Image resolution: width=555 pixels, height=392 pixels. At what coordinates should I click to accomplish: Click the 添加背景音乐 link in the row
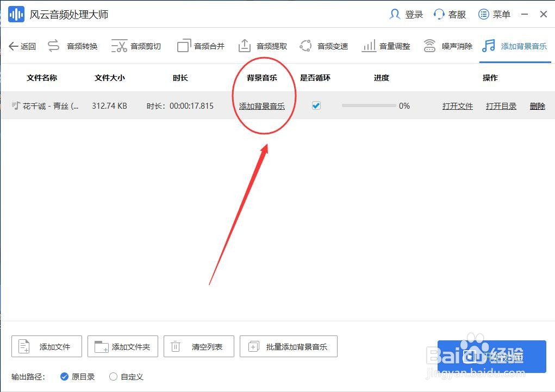(x=262, y=106)
